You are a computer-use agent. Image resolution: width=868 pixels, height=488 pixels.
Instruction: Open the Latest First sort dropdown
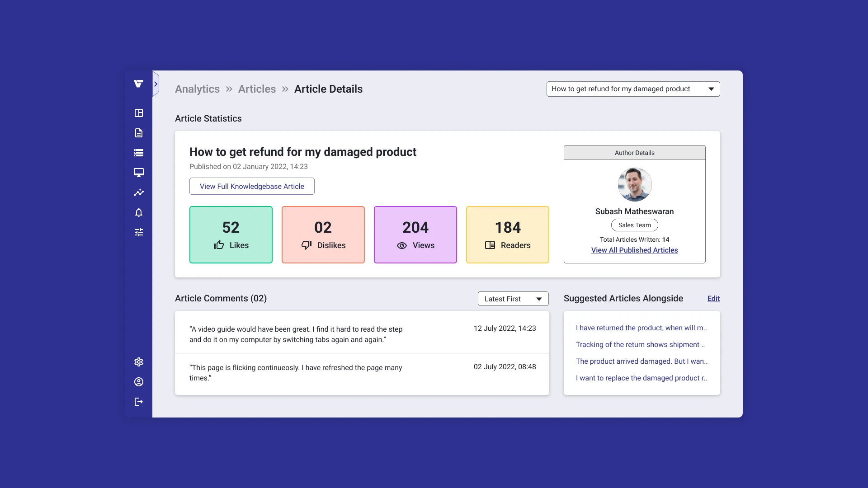pyautogui.click(x=513, y=299)
